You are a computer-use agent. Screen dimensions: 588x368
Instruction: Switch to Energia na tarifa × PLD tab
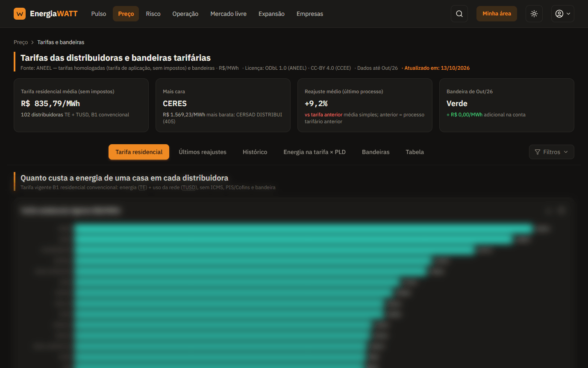pos(315,152)
